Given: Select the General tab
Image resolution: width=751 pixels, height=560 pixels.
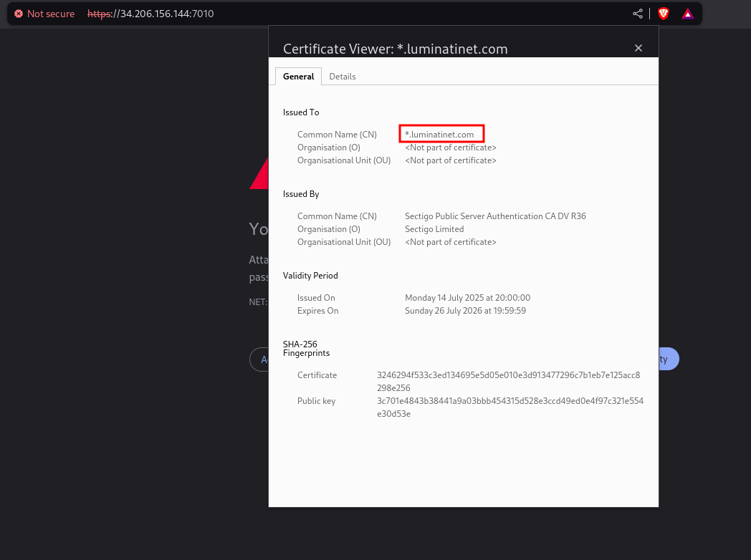Looking at the screenshot, I should click(298, 77).
